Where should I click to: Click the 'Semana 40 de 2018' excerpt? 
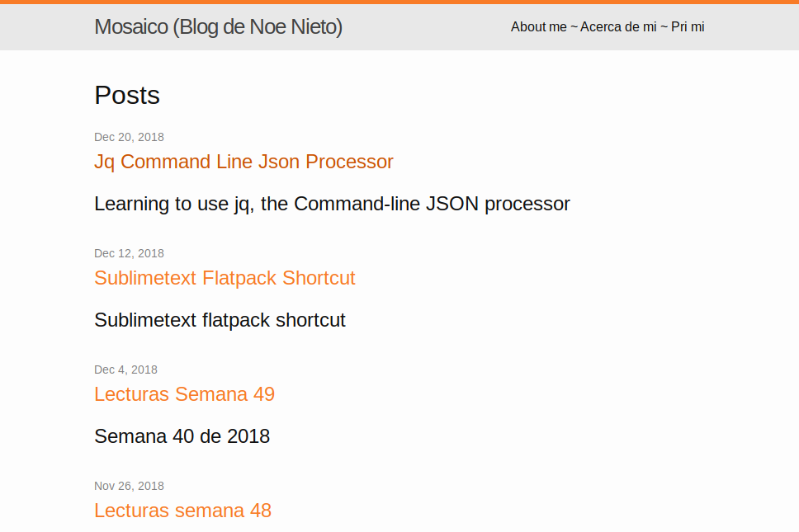click(182, 436)
